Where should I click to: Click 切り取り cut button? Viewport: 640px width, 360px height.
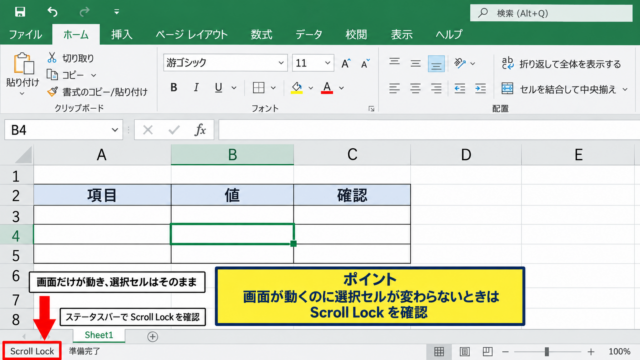[x=71, y=58]
